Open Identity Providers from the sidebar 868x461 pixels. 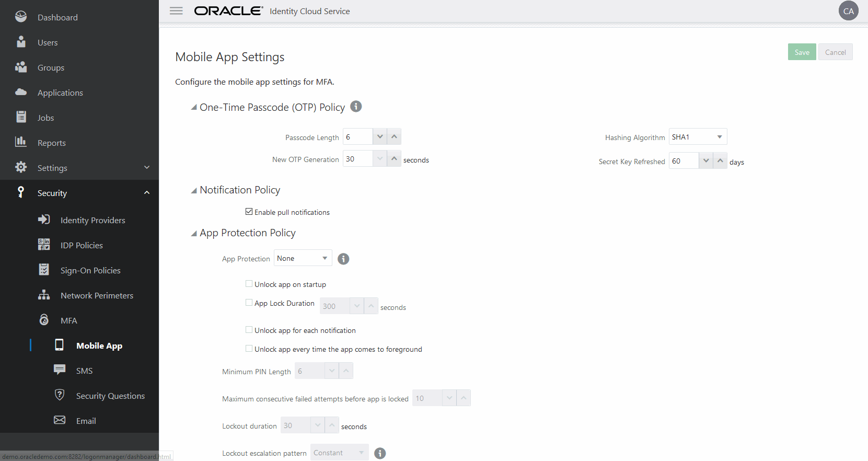pos(92,220)
